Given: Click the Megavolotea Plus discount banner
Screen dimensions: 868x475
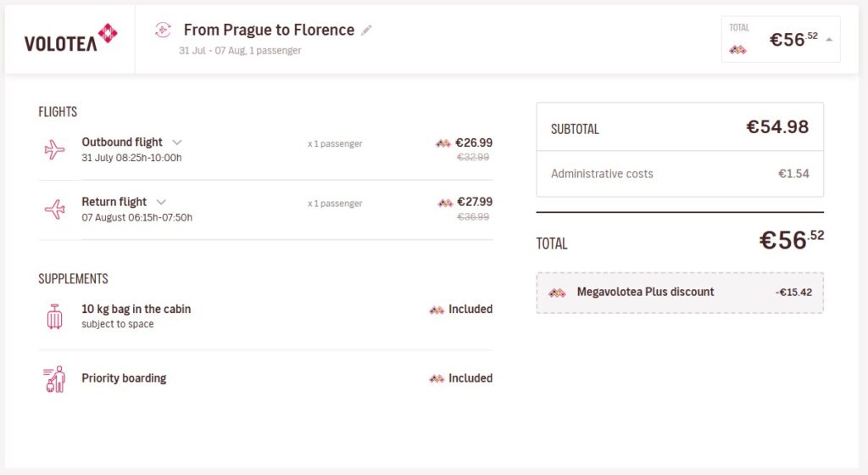Looking at the screenshot, I should [x=679, y=293].
